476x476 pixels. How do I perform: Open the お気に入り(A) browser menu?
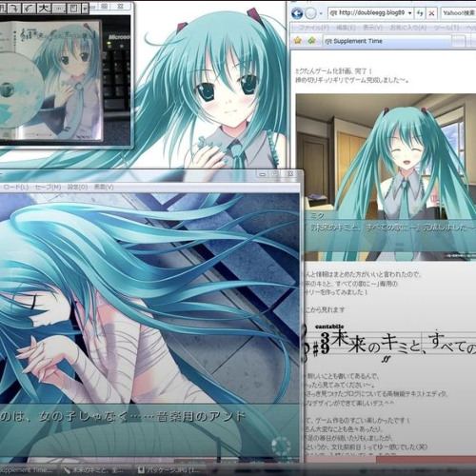(407, 28)
